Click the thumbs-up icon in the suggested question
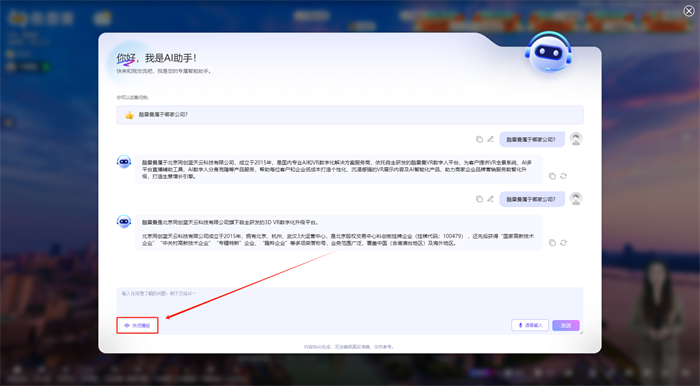Viewport: 700px width, 386px height. pos(129,115)
